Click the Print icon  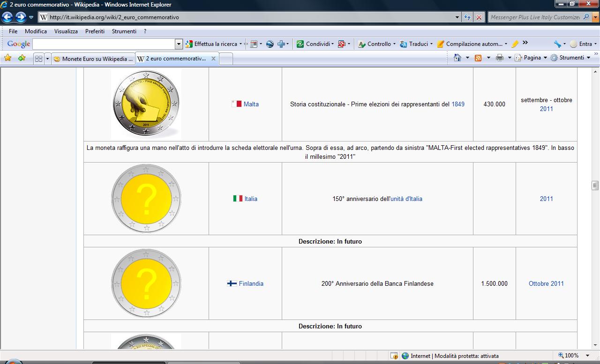coord(500,58)
